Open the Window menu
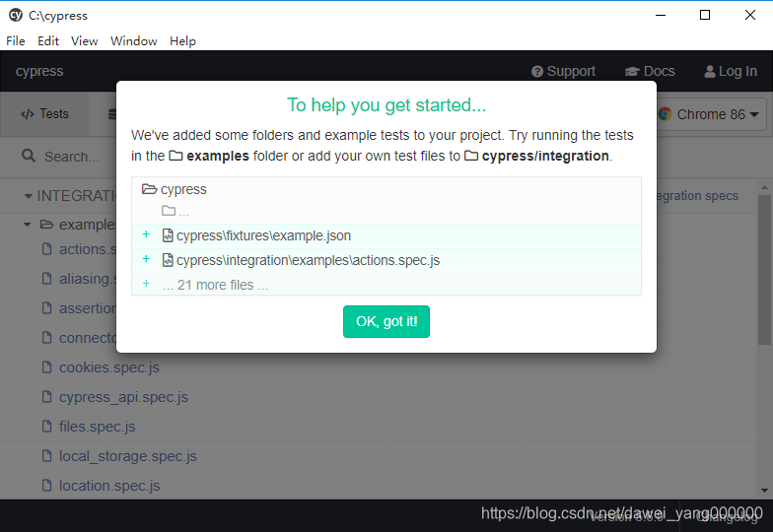Screen dimensions: 773x532 coord(134,41)
